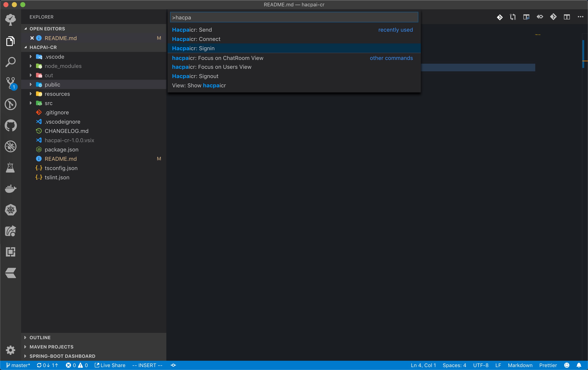Click split editor icon in toolbar
588x370 pixels.
(x=566, y=17)
